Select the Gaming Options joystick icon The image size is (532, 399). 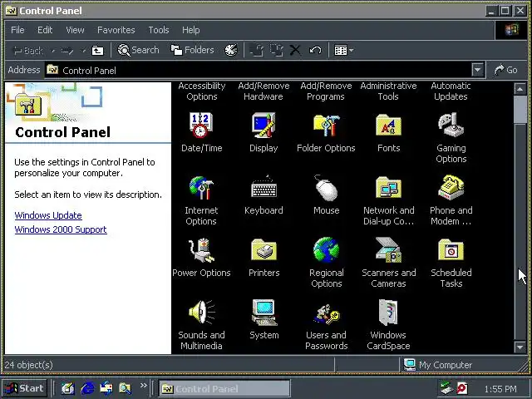point(451,126)
